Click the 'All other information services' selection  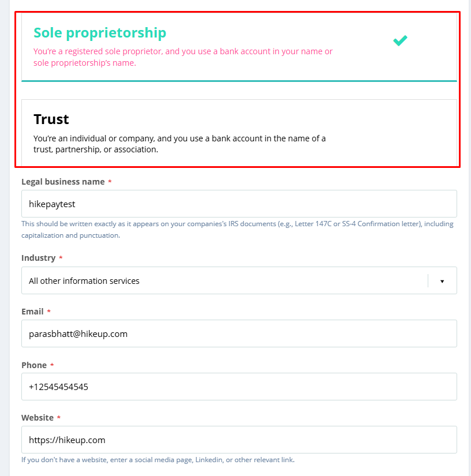[84, 281]
